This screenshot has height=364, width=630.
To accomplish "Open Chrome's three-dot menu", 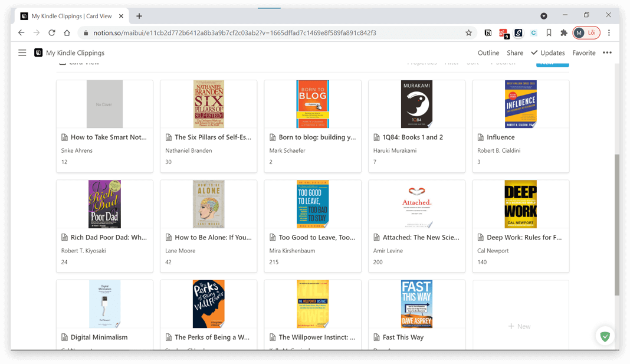I will coord(609,33).
